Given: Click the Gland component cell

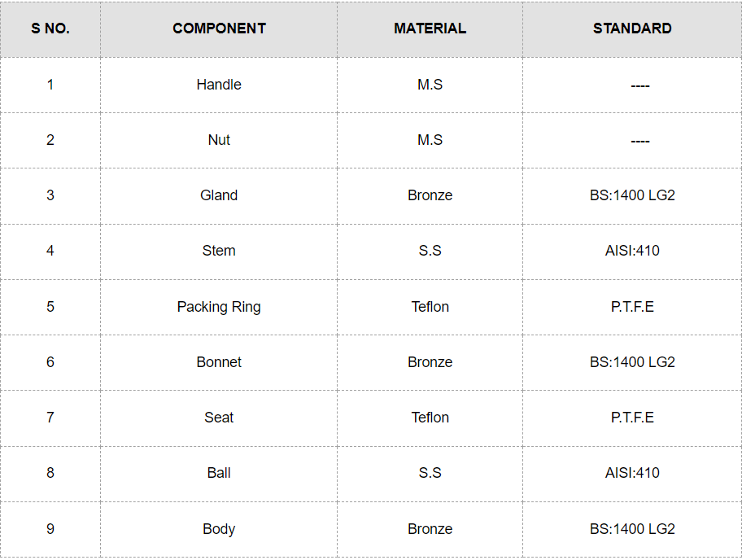Looking at the screenshot, I should (x=219, y=195).
